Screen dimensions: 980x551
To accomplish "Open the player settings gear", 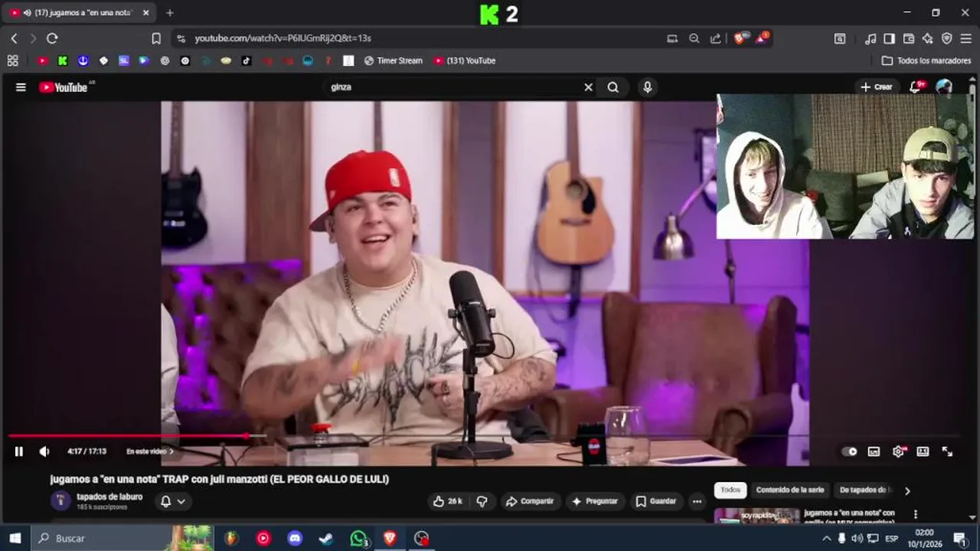I will pos(898,452).
